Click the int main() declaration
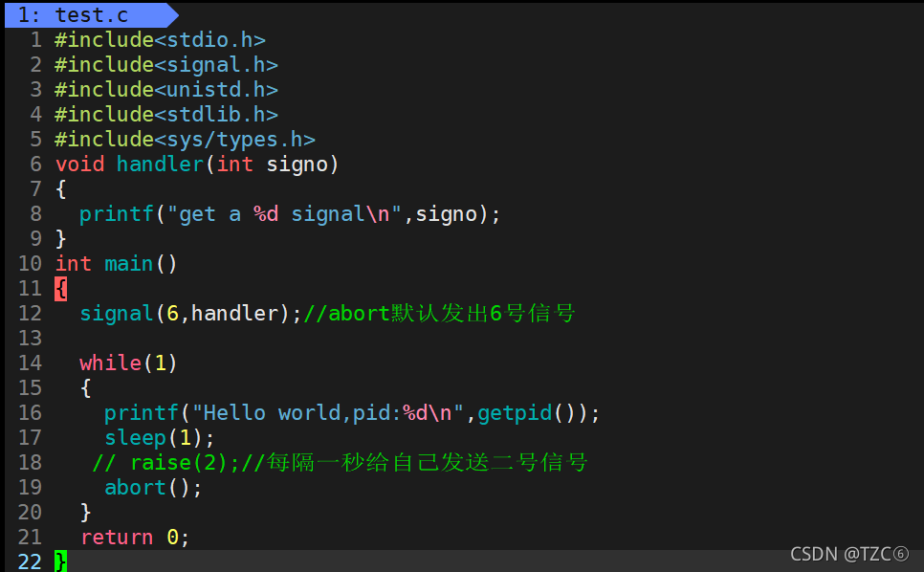924x572 pixels. point(116,264)
